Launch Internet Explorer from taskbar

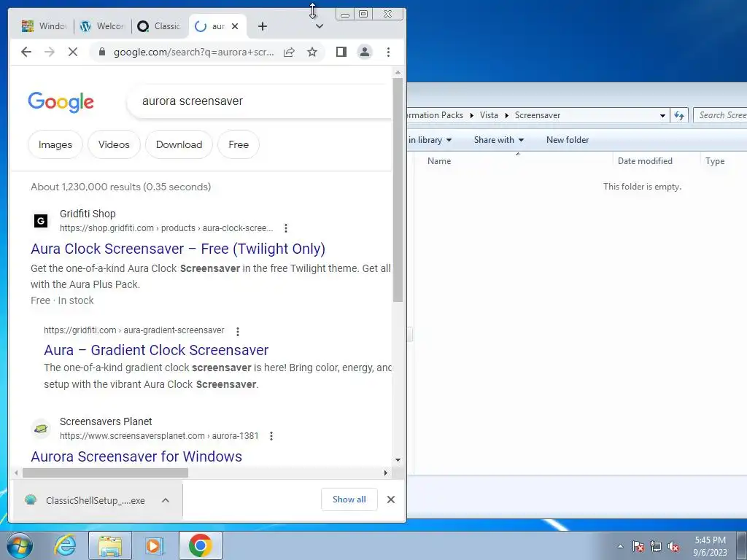(65, 545)
